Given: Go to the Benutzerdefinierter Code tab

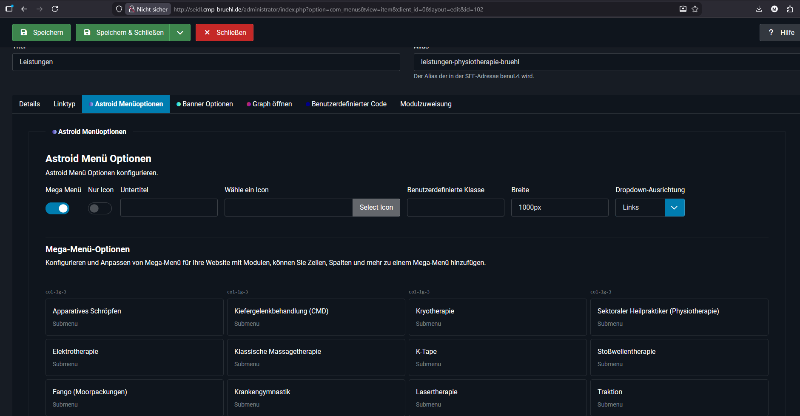Looking at the screenshot, I should [x=348, y=104].
